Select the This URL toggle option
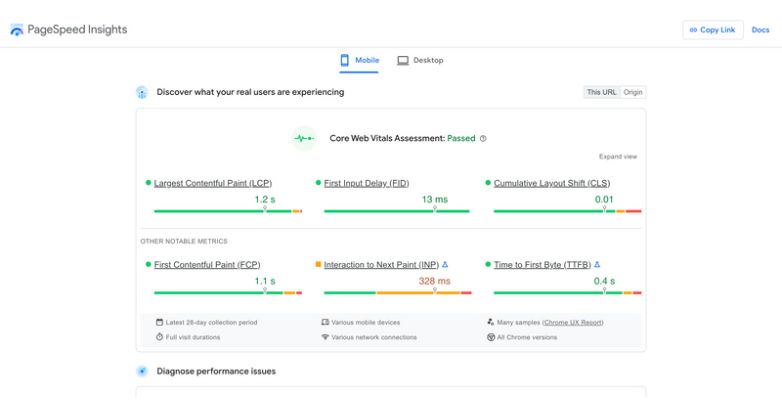782x410 pixels. coord(602,92)
